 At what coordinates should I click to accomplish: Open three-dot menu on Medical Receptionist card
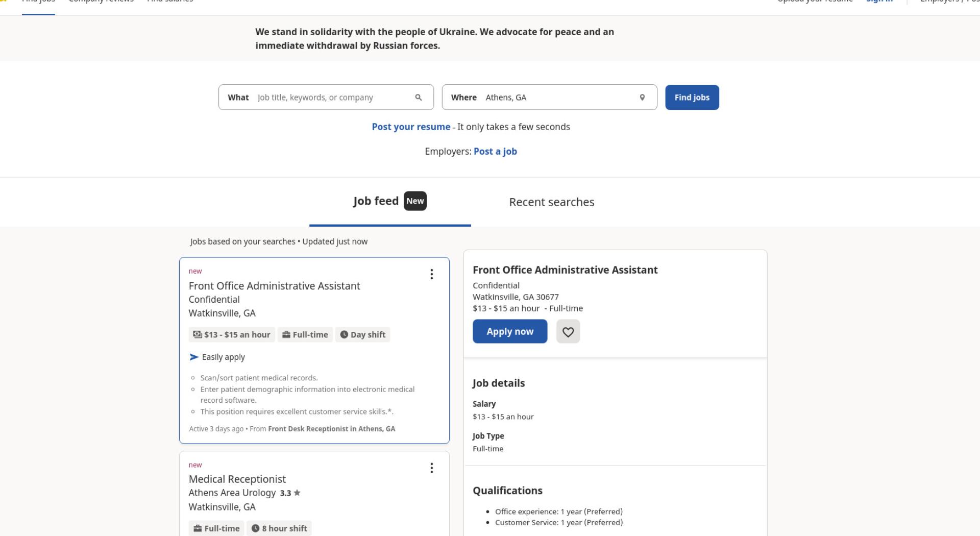[x=432, y=468]
